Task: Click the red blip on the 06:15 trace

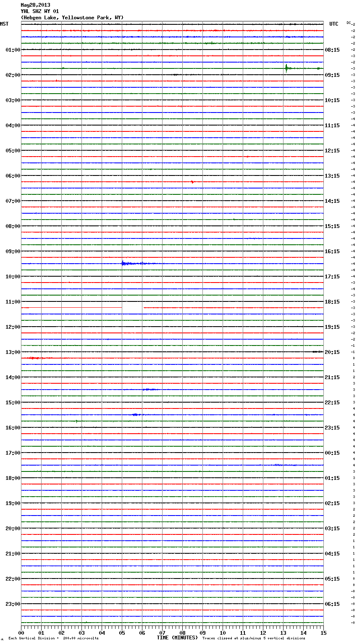Action: 192,182
